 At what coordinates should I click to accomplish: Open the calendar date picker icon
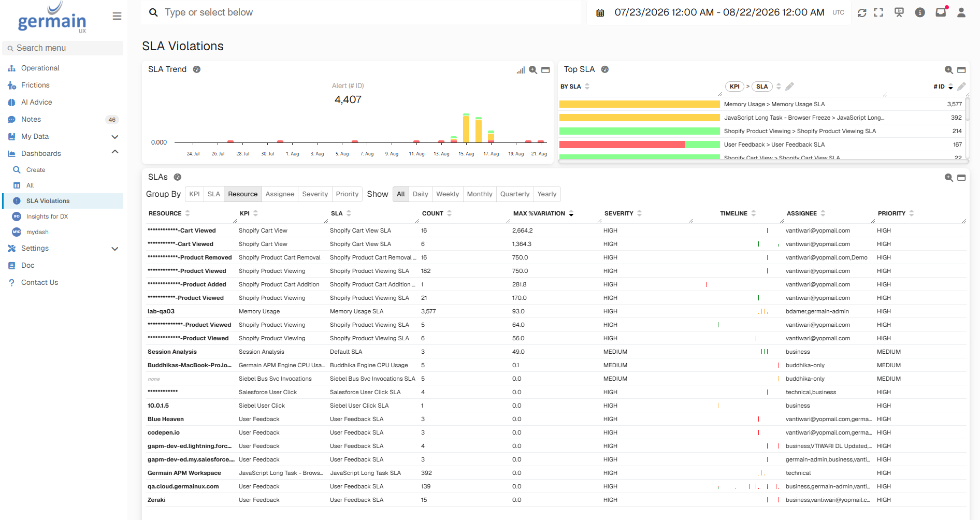[600, 12]
